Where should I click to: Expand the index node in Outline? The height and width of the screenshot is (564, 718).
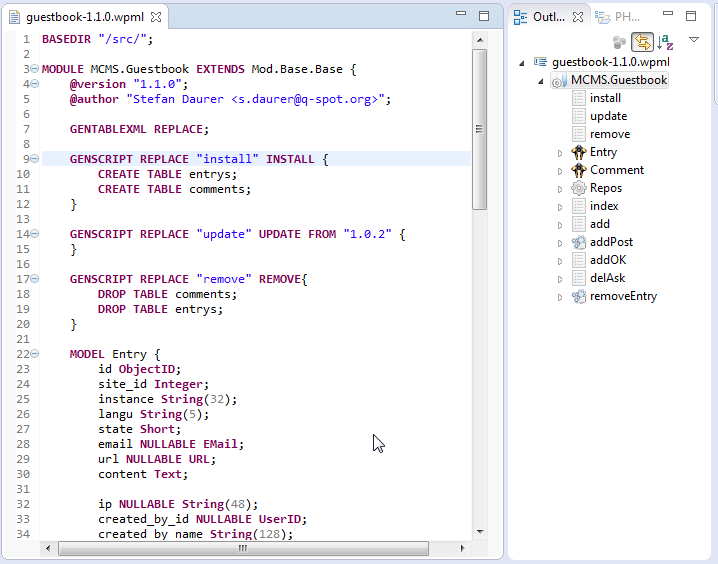click(x=561, y=207)
